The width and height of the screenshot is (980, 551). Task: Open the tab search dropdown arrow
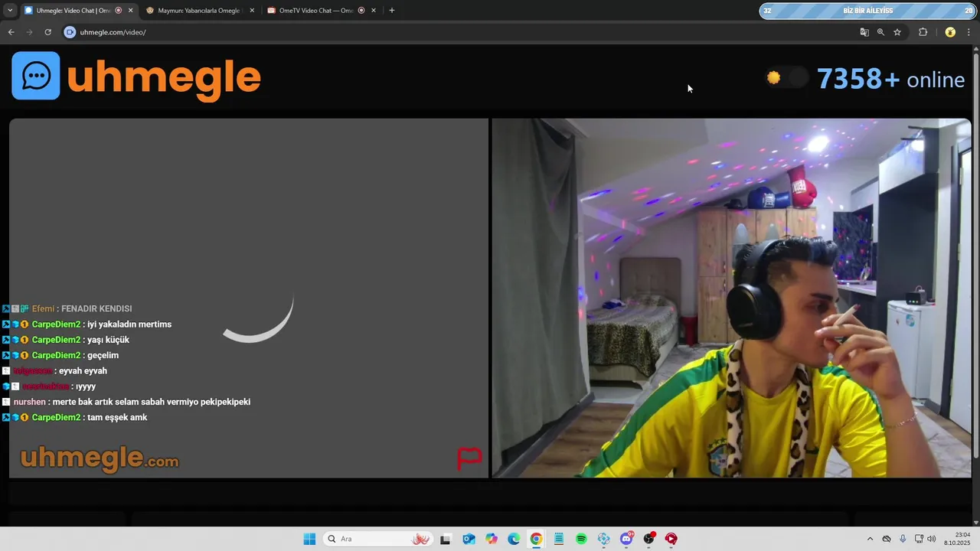(10, 11)
